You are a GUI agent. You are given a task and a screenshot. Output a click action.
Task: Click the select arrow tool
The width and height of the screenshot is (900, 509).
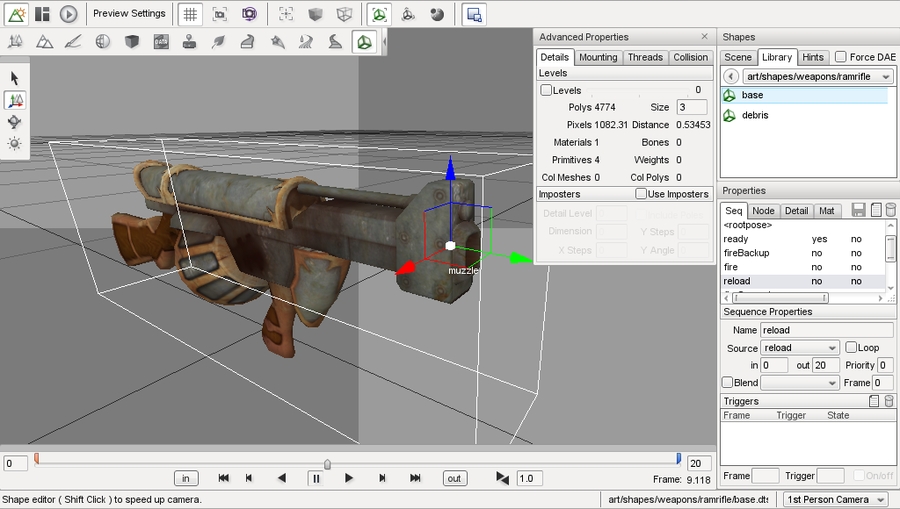[x=14, y=78]
